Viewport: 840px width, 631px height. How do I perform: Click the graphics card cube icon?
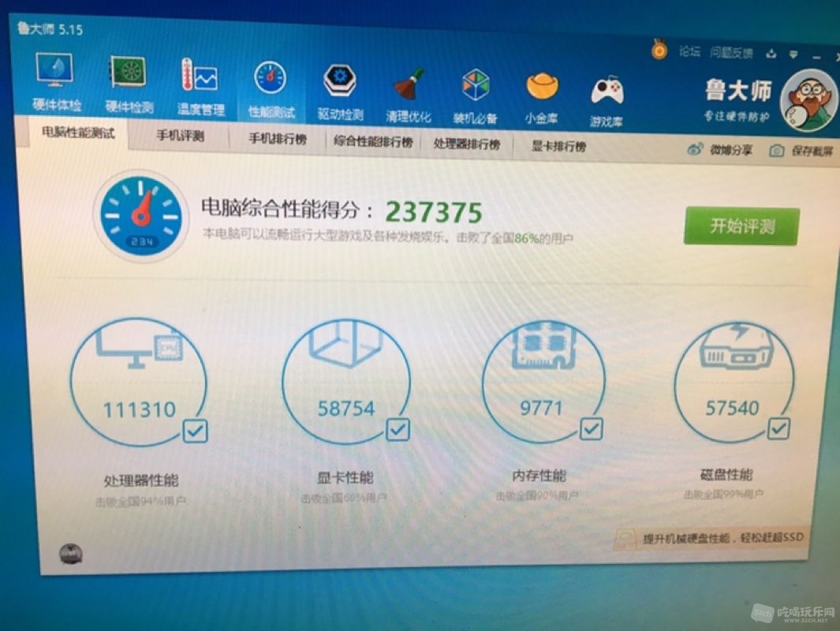pos(345,343)
